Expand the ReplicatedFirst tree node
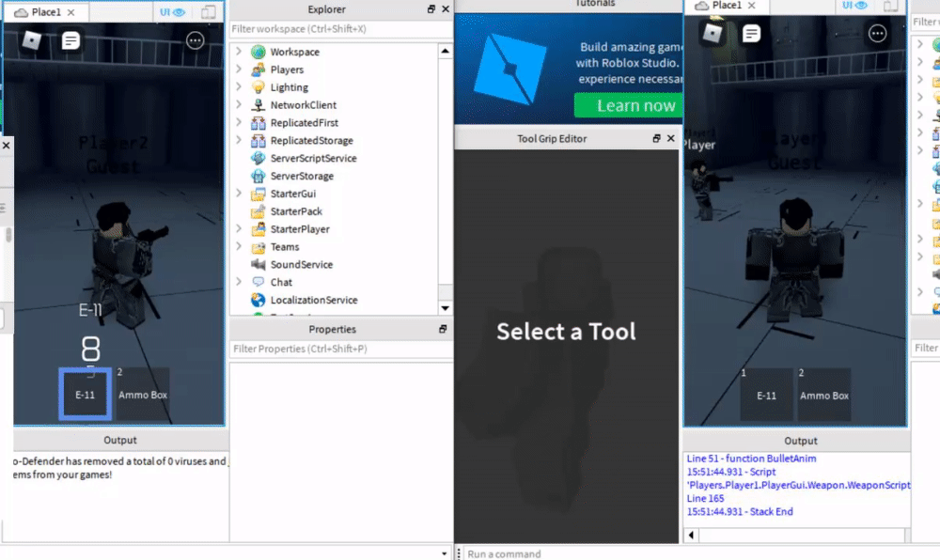This screenshot has height=560, width=940. pos(239,122)
